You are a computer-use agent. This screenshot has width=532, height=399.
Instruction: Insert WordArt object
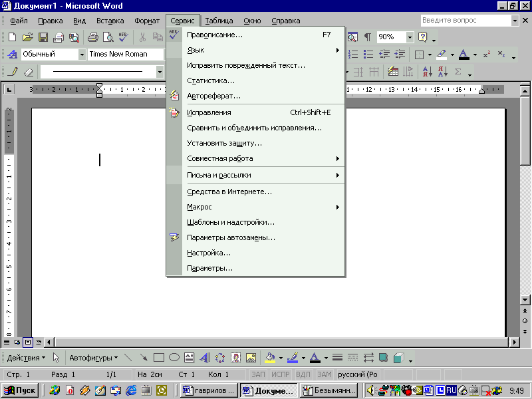coord(205,358)
